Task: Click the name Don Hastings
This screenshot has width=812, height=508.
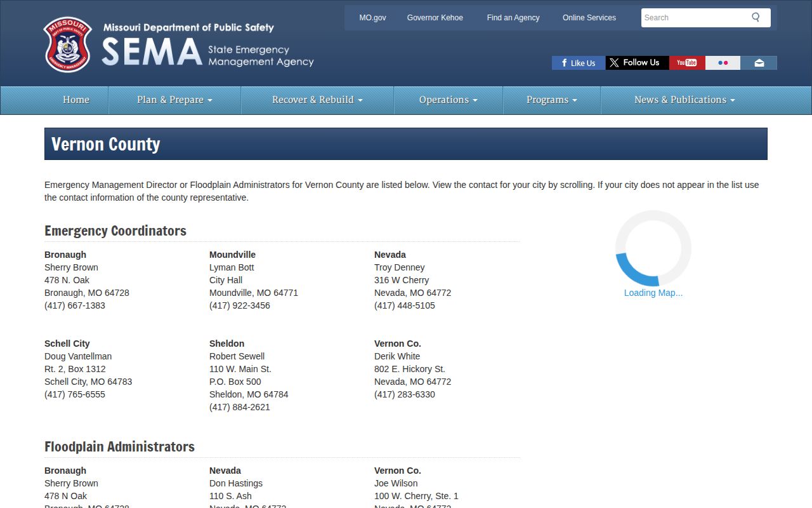Action: point(236,483)
